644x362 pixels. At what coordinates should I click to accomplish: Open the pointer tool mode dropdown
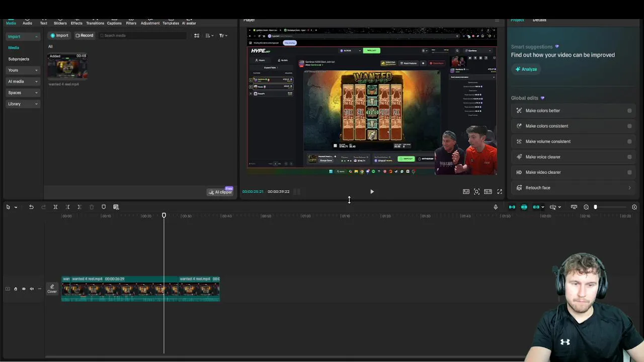[16, 207]
